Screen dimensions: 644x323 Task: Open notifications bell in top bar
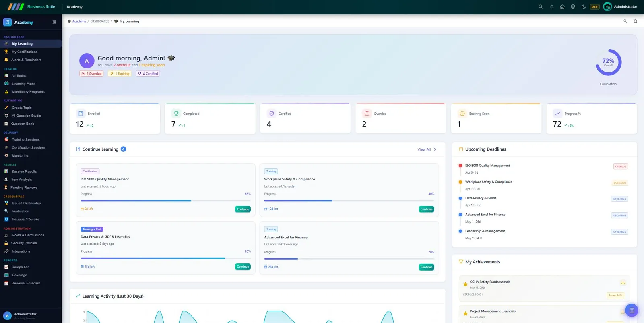pyautogui.click(x=551, y=7)
